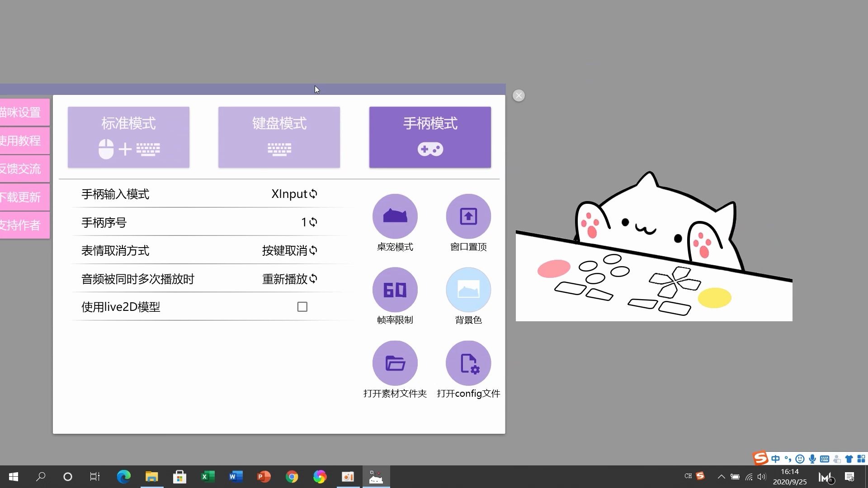Viewport: 868px width, 488px height.
Task: Toggle Sogou IME 中 Chinese mode
Action: [x=776, y=459]
